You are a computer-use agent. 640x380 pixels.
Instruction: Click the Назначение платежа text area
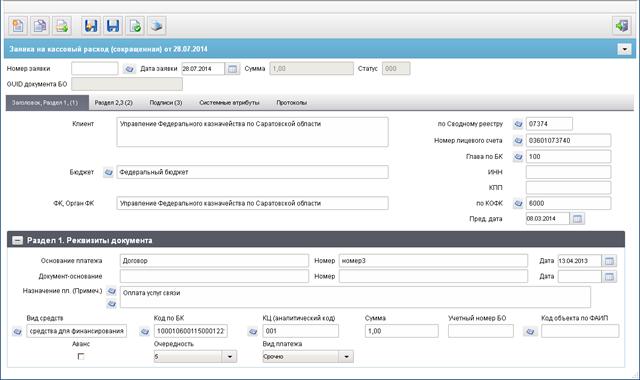[x=355, y=297]
